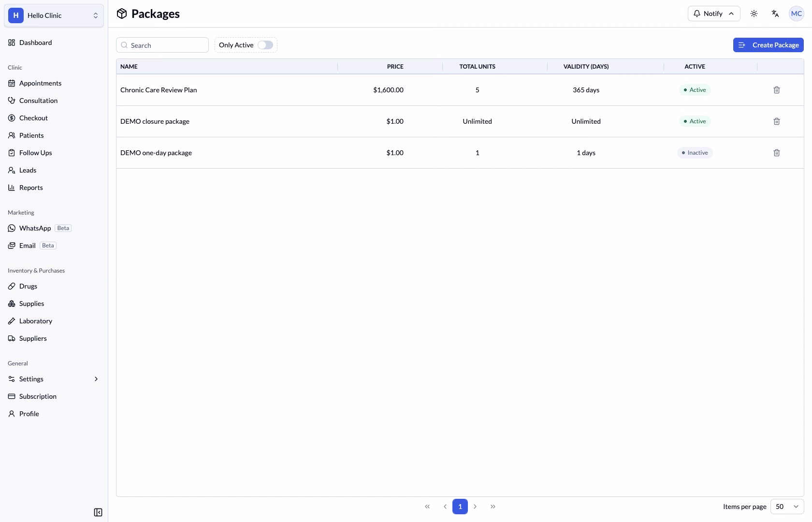Go to the previous page
The image size is (812, 522).
click(445, 507)
